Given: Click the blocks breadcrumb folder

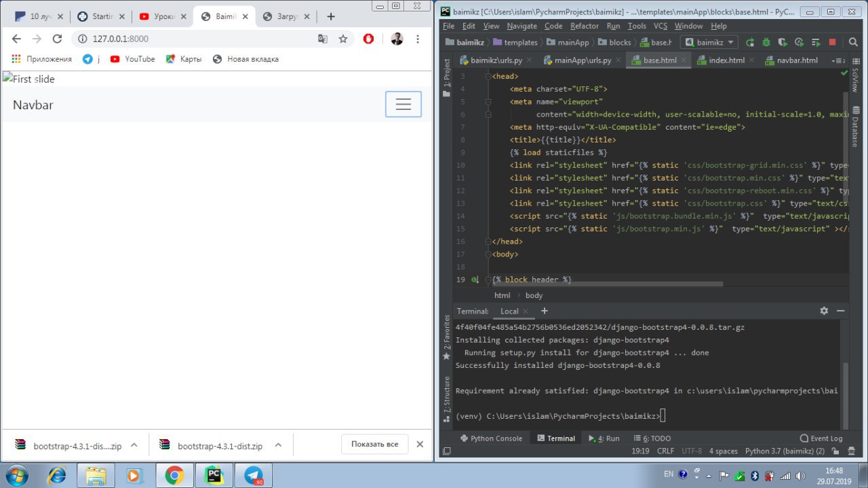Looking at the screenshot, I should click(x=614, y=42).
